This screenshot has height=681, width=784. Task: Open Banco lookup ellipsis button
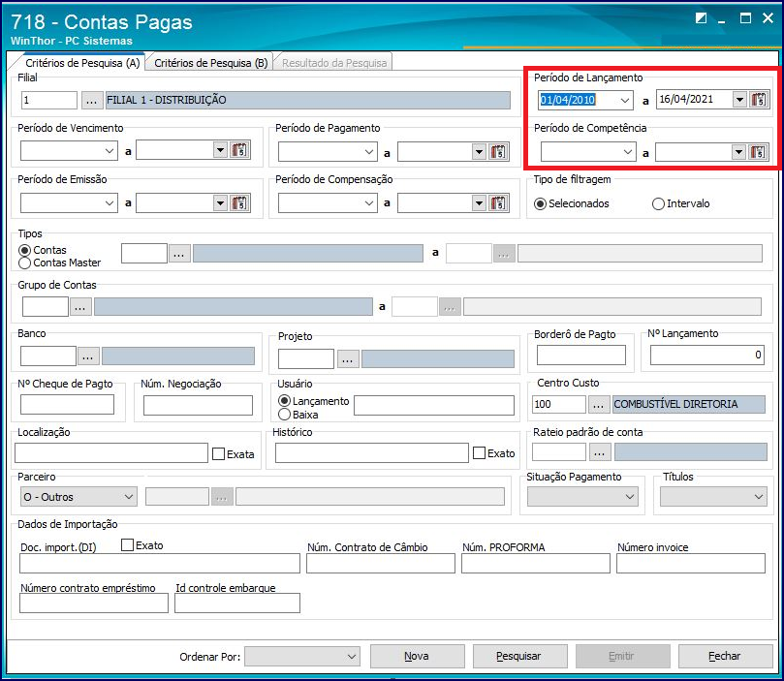click(x=88, y=356)
